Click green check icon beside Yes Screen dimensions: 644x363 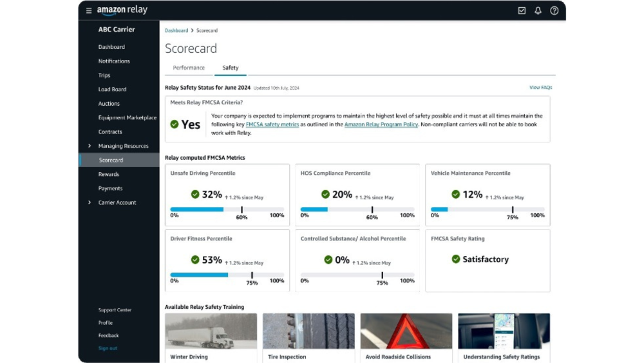point(174,124)
